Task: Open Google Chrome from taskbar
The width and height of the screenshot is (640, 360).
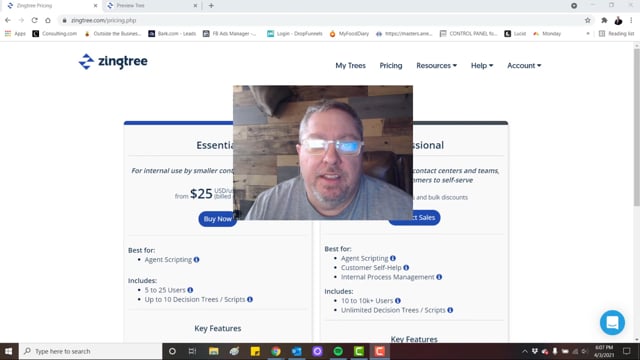Action: tap(276, 351)
